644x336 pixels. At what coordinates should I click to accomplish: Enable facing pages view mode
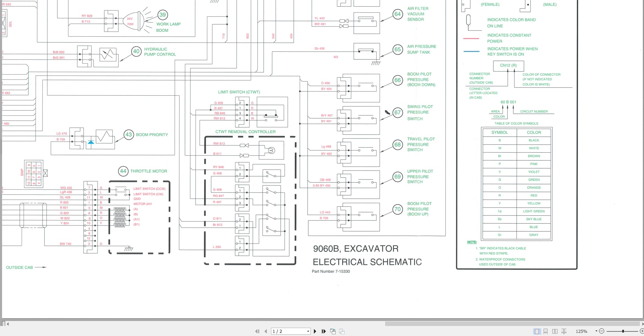pyautogui.click(x=555, y=331)
